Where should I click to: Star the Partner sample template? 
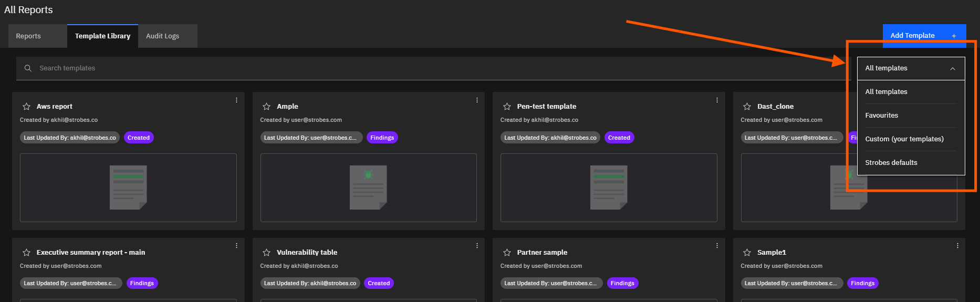507,253
